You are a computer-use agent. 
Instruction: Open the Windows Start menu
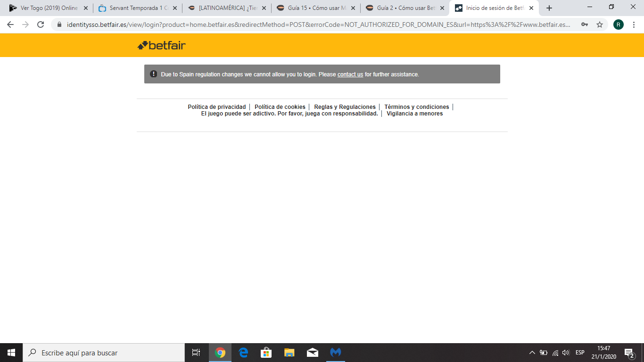[x=11, y=353]
